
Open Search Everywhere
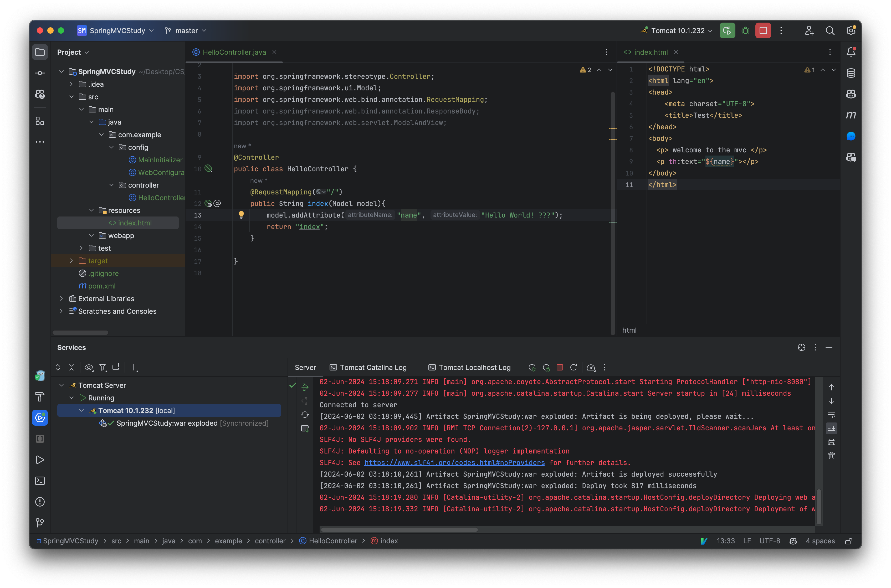(x=830, y=30)
